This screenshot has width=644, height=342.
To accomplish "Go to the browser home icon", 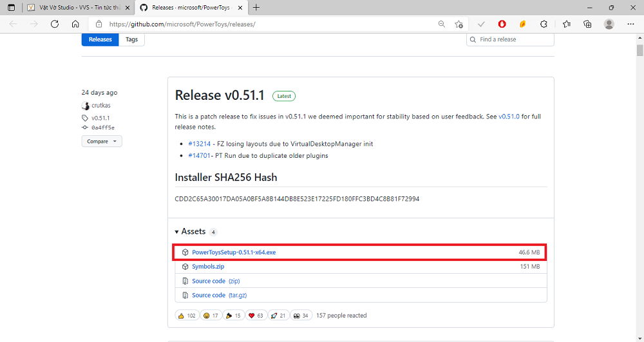I will coord(75,24).
